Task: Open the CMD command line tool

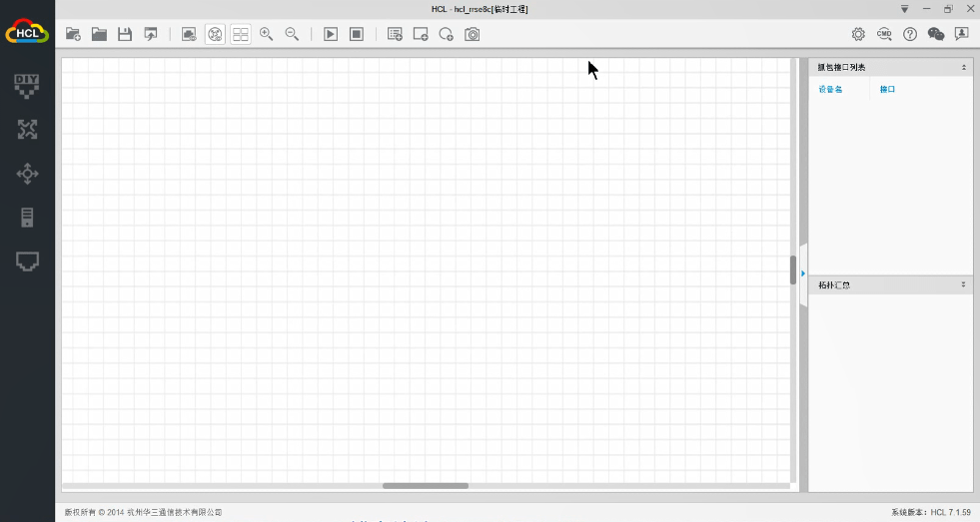Action: click(x=884, y=34)
